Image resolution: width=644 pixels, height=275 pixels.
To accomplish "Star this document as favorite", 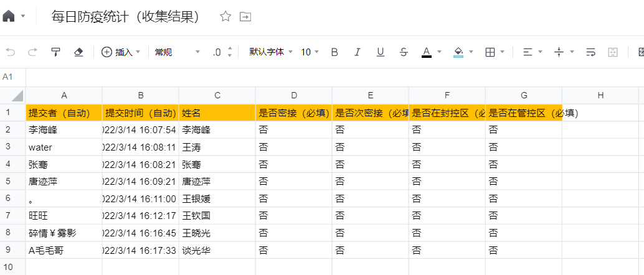I will point(225,16).
